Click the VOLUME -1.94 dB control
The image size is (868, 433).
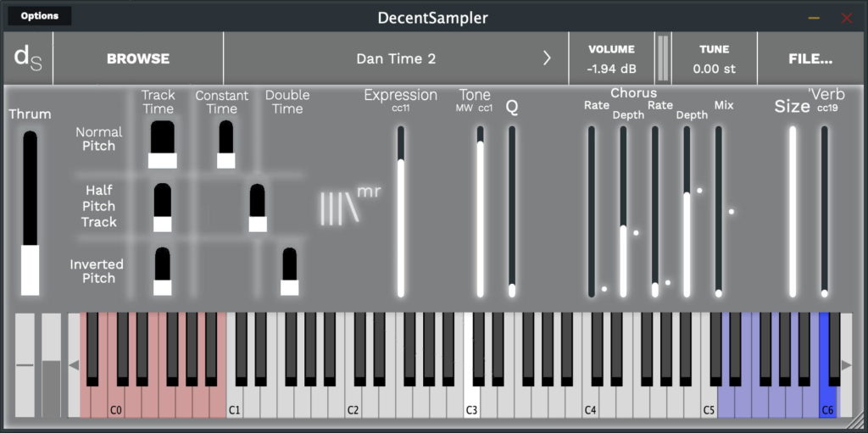pos(612,58)
